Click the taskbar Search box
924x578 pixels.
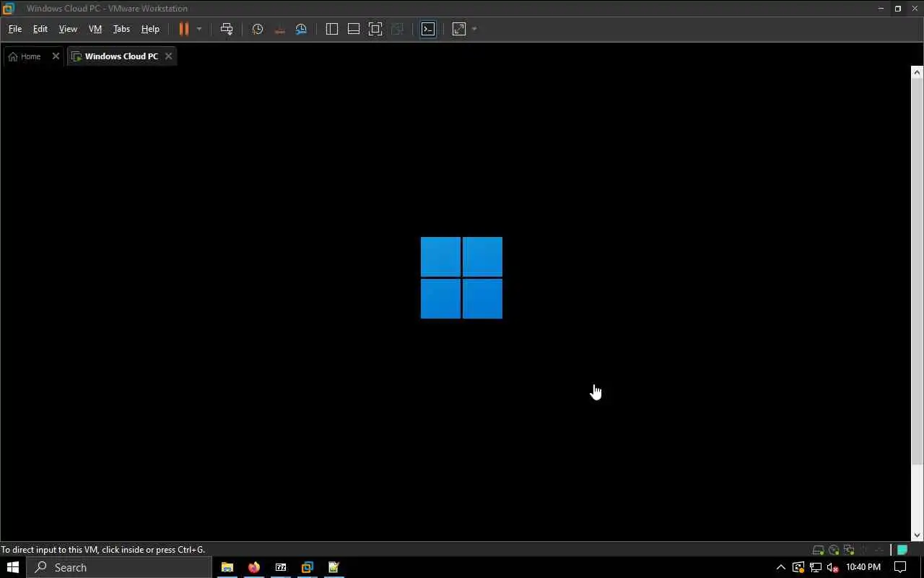point(119,567)
